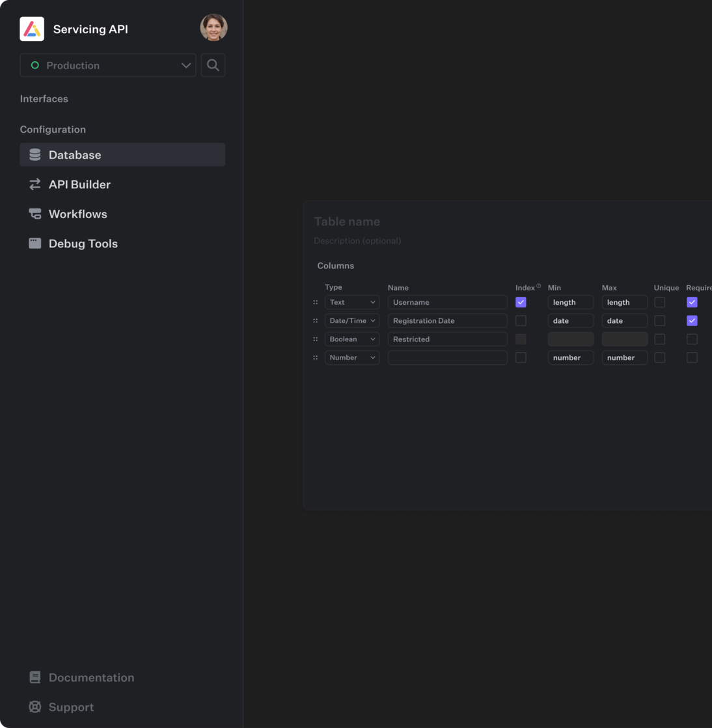712x728 pixels.
Task: Click the Restricted column name field
Action: pyautogui.click(x=447, y=339)
